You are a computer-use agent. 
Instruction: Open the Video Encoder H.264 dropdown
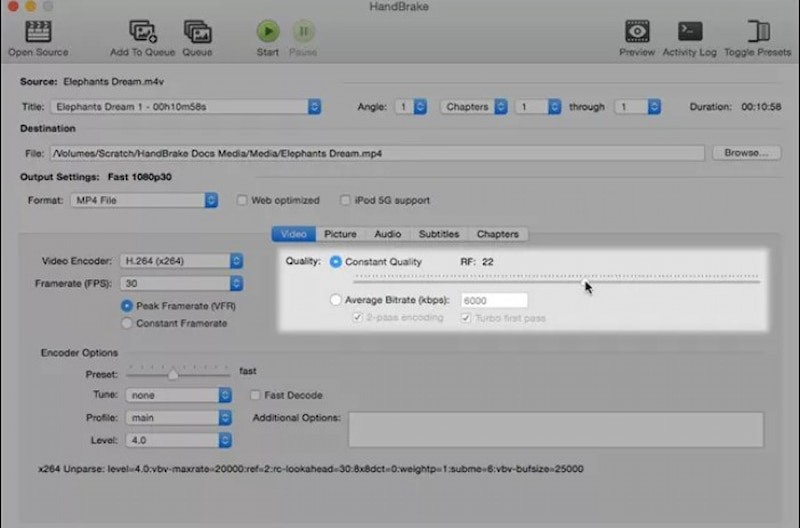182,261
